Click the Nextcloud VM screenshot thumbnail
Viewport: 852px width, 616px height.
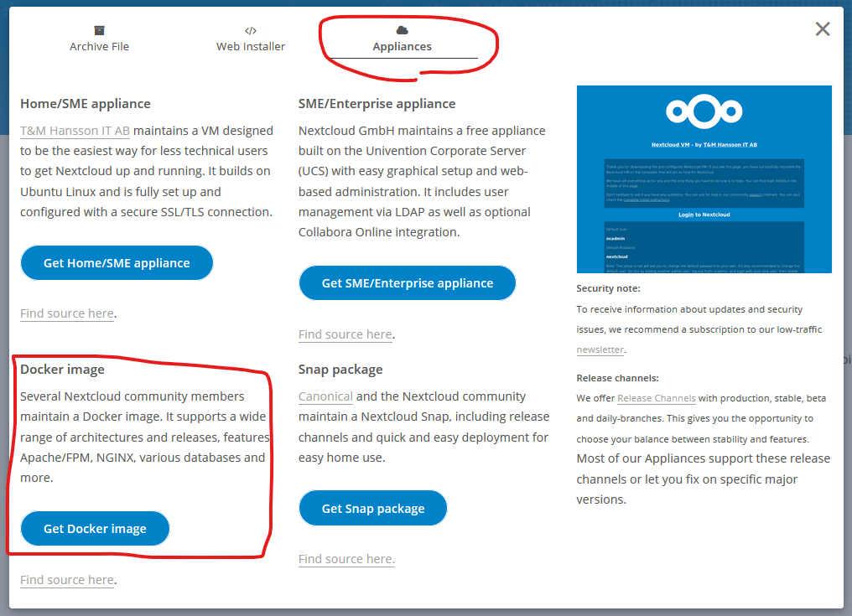(704, 179)
